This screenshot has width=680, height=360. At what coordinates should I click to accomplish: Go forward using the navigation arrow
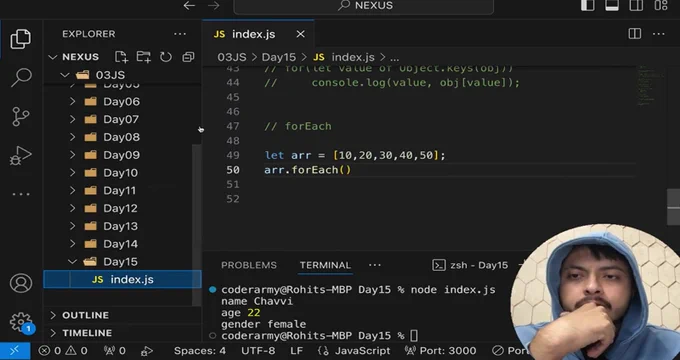[x=213, y=6]
